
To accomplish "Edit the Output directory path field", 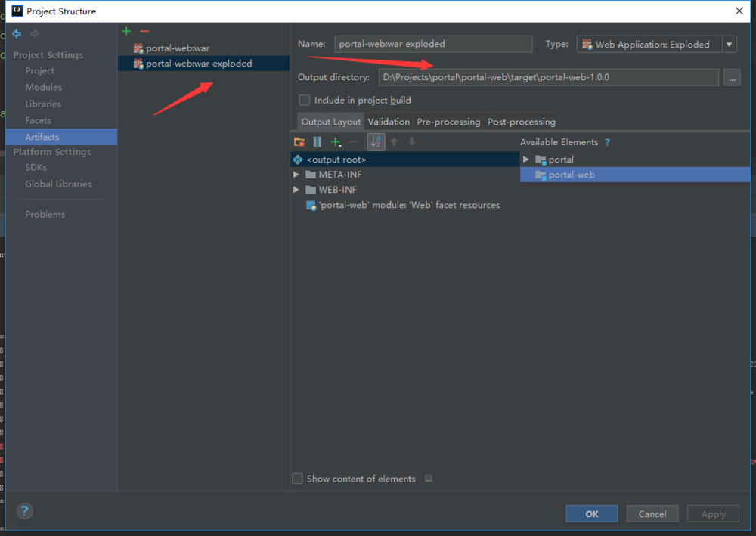I will click(549, 77).
